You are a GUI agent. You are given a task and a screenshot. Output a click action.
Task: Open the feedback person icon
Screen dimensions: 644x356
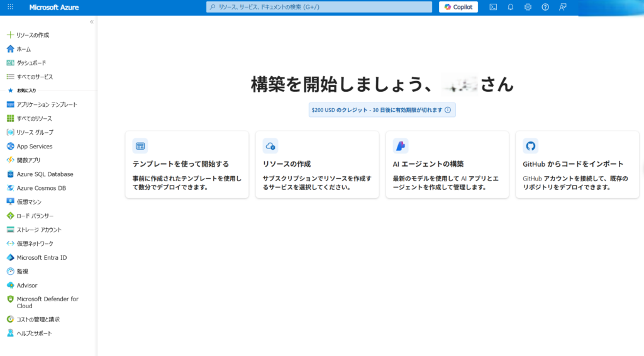pyautogui.click(x=563, y=7)
